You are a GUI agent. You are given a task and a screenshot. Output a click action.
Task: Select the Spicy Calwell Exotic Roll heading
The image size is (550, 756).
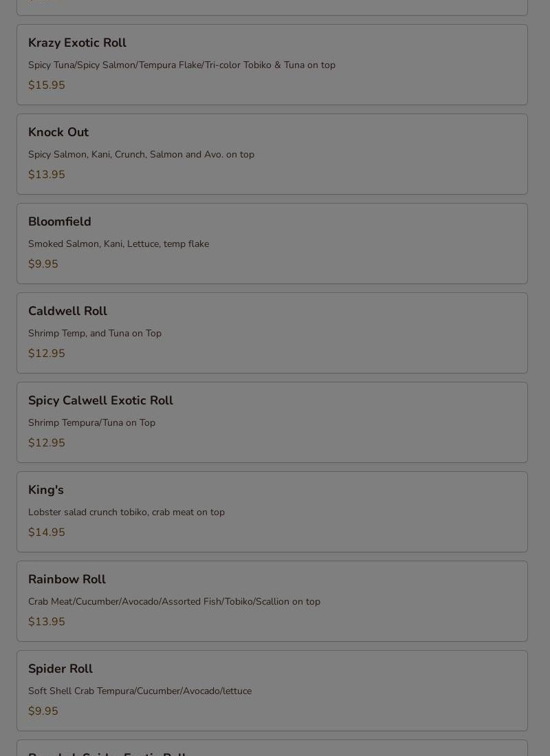(100, 400)
